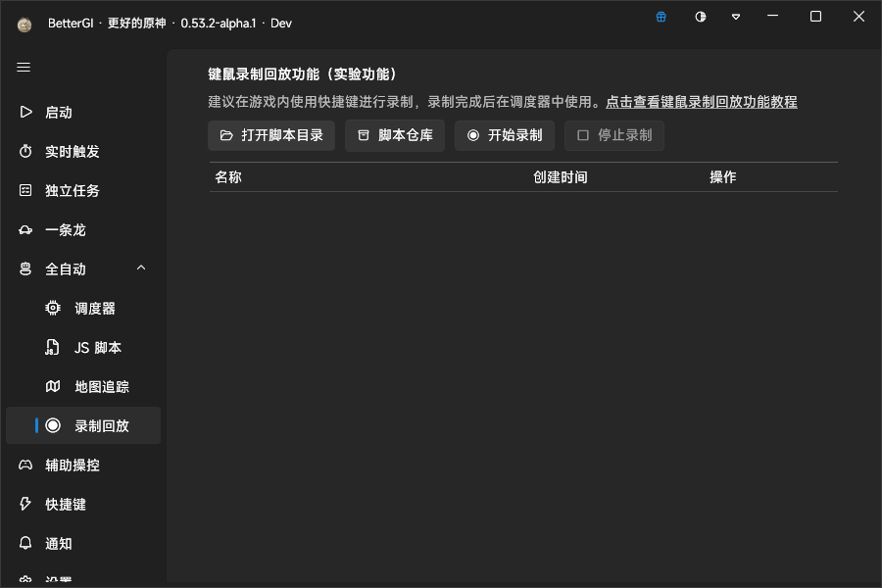The height and width of the screenshot is (588, 882).
Task: Click the 名称 column header
Action: (x=228, y=177)
